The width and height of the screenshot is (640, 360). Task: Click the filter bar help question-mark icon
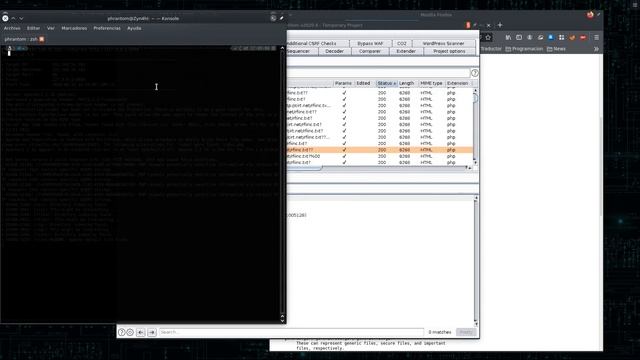474,73
